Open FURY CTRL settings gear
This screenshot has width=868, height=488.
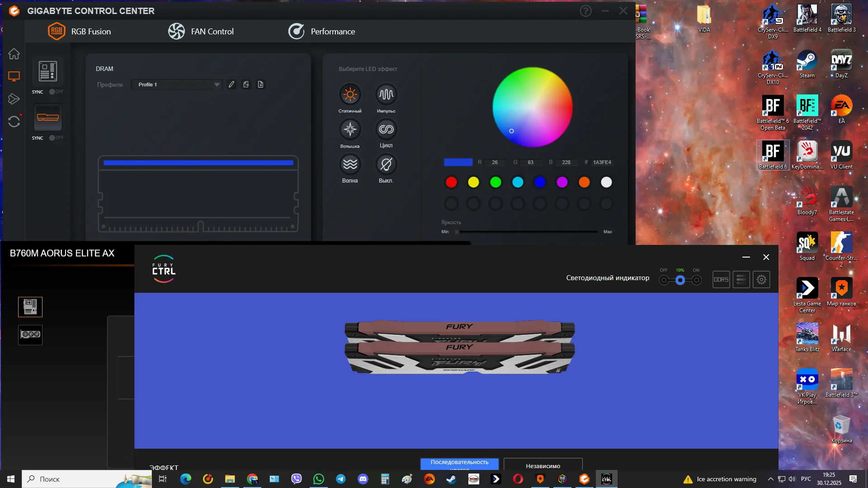click(761, 280)
